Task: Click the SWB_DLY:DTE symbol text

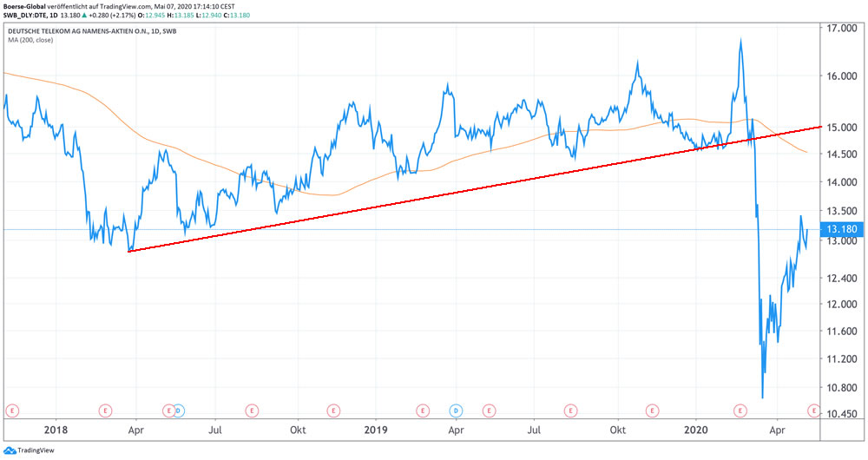Action: [24, 16]
